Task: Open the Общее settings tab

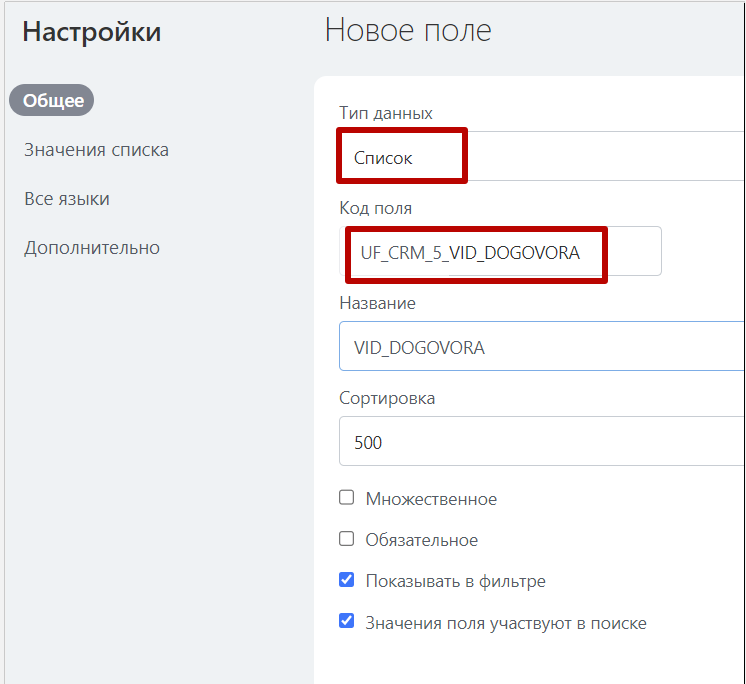Action: pyautogui.click(x=51, y=101)
